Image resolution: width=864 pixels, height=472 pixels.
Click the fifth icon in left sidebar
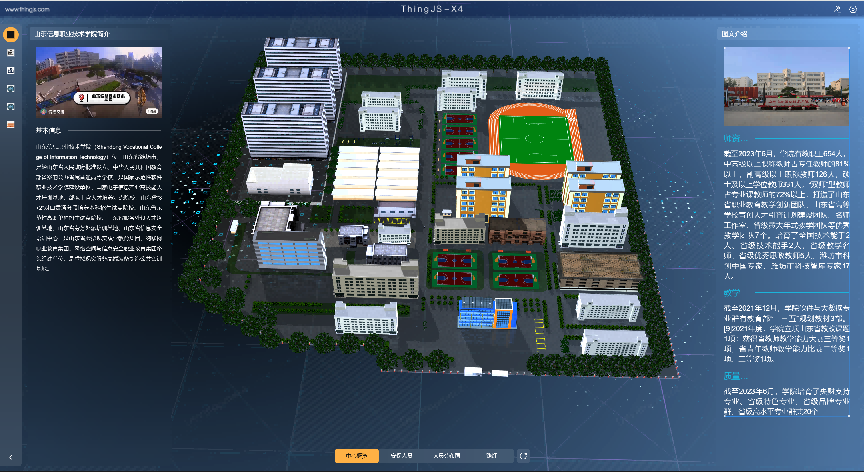coord(11,106)
